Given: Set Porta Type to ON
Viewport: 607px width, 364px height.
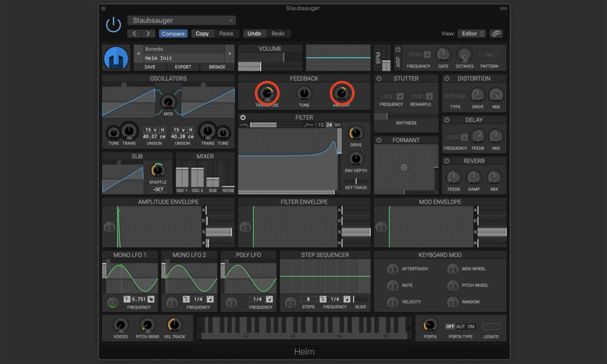Looking at the screenshot, I should (x=471, y=327).
